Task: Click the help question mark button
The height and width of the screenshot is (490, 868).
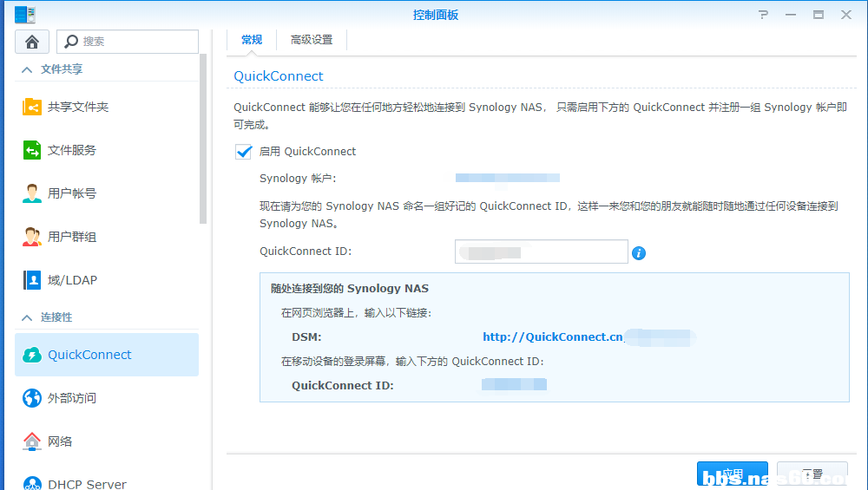Action: point(764,15)
